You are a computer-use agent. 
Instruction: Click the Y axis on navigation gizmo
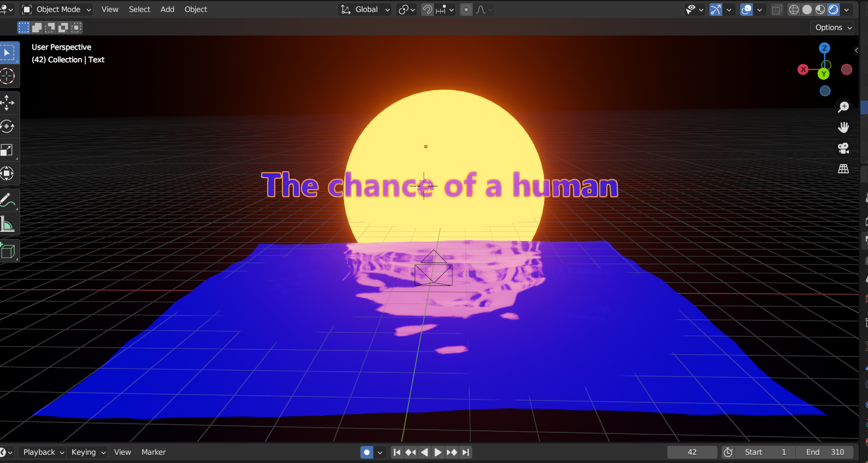(x=824, y=74)
